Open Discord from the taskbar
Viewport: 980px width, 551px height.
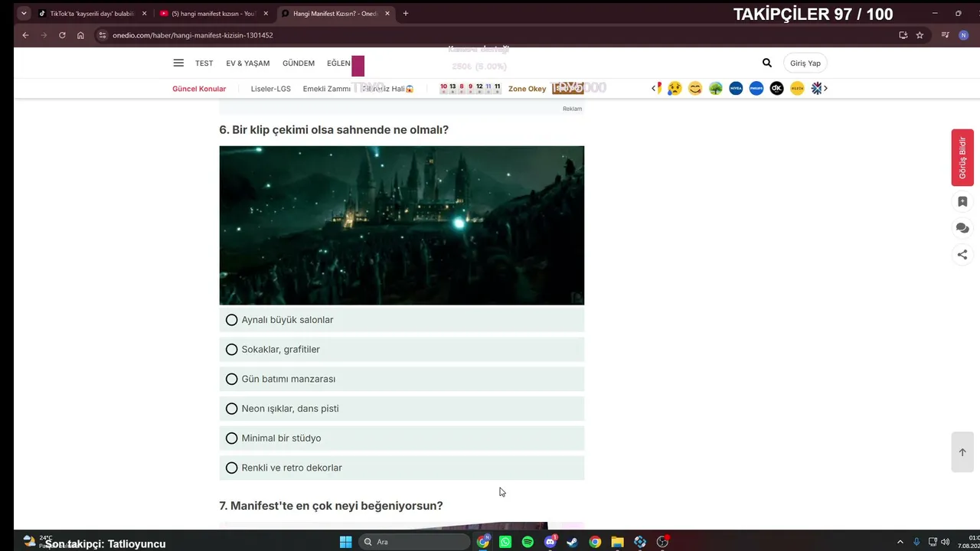pyautogui.click(x=550, y=542)
